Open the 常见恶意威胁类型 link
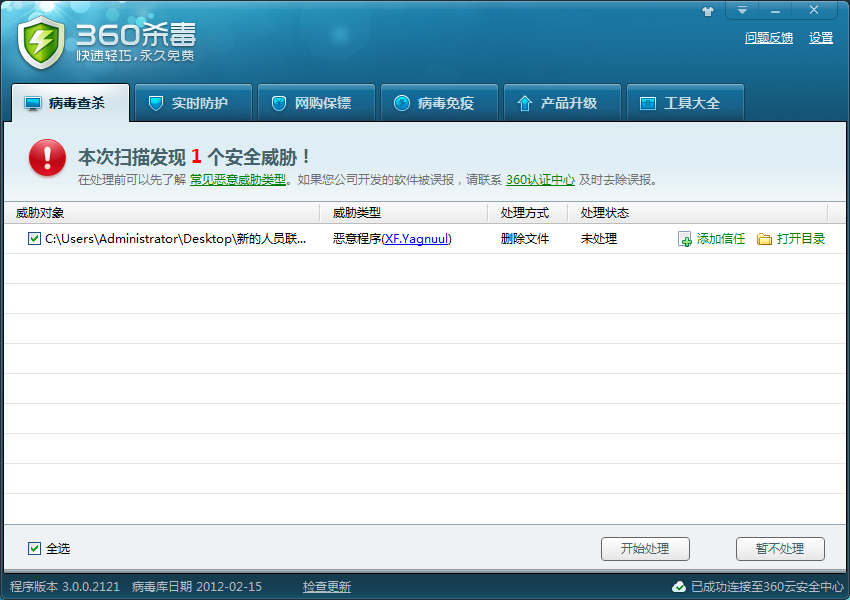 pyautogui.click(x=238, y=179)
